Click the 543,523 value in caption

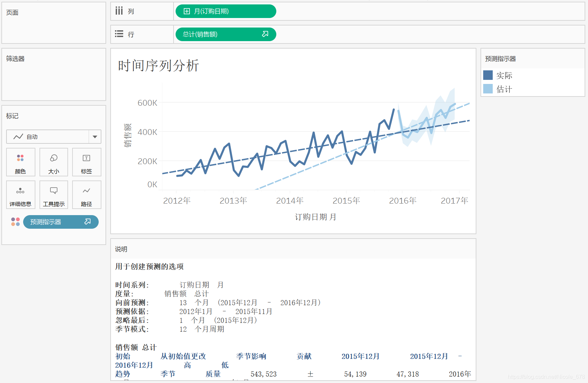[x=264, y=374]
